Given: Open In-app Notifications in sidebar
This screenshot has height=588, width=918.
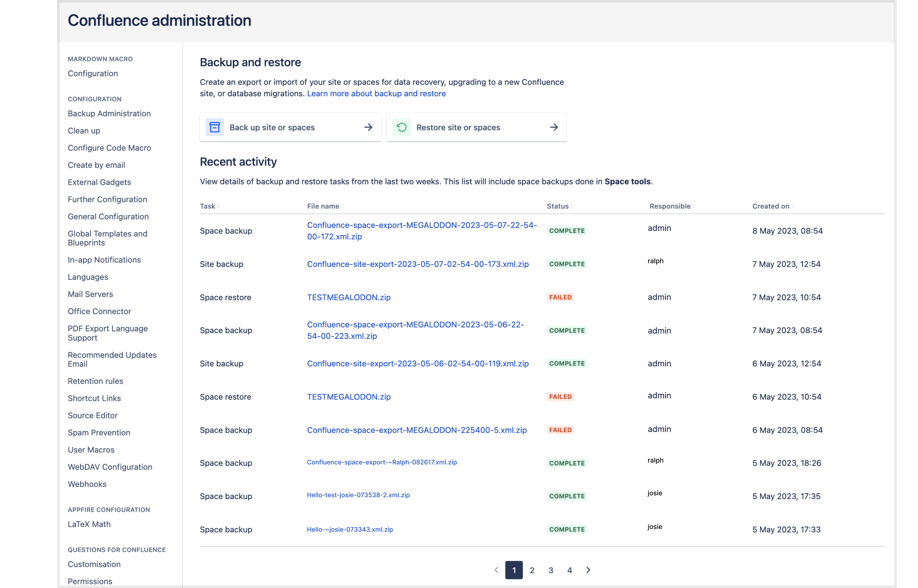Looking at the screenshot, I should click(104, 259).
